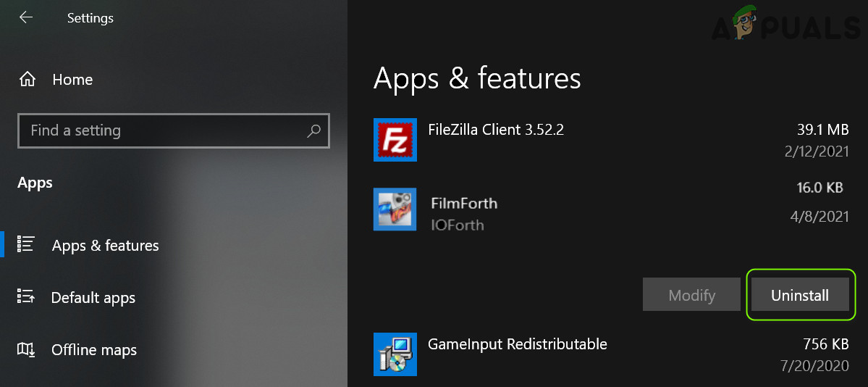
Task: Click the magnifier icon in search box
Action: click(314, 131)
